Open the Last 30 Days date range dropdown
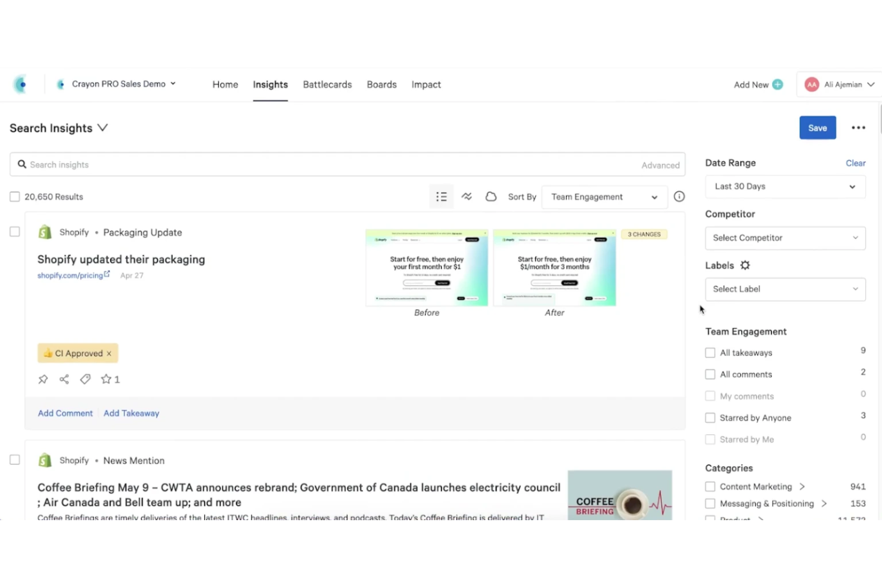The image size is (882, 588). click(x=785, y=186)
